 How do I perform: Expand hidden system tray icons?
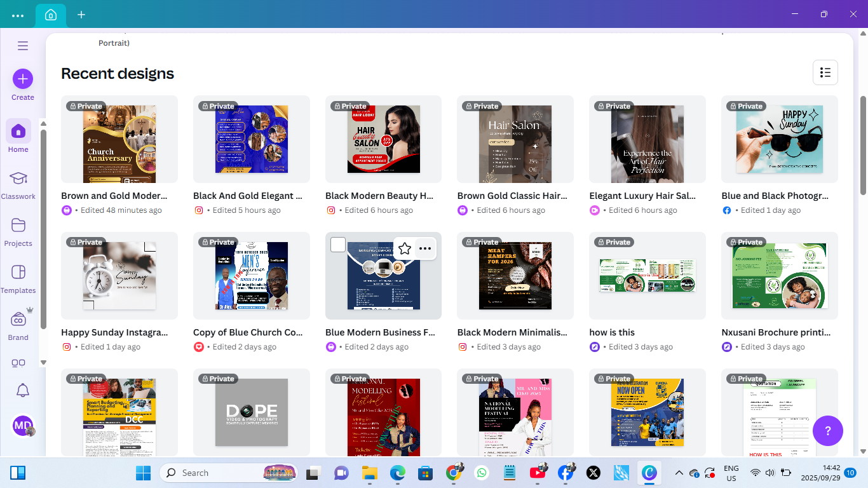click(679, 473)
